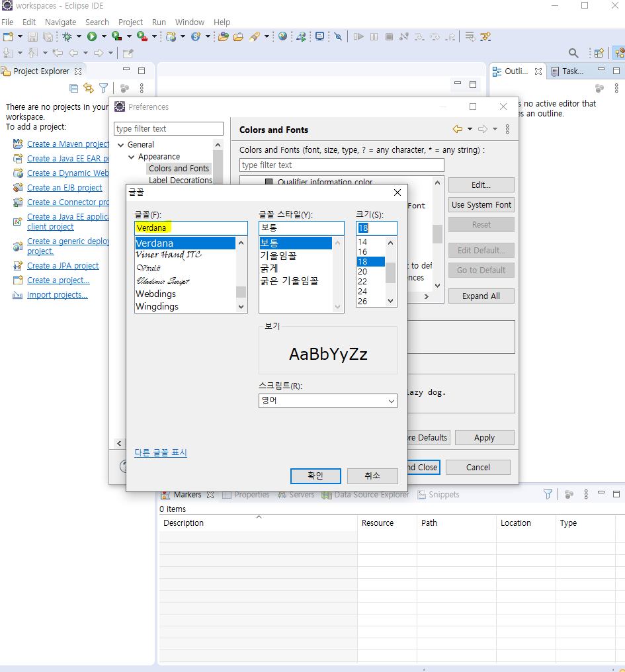
Task: Toggle Link with Editor in Project Explorer
Action: pos(89,88)
